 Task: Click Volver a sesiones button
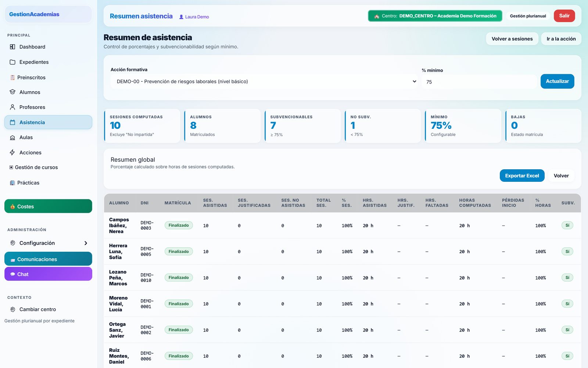[512, 39]
